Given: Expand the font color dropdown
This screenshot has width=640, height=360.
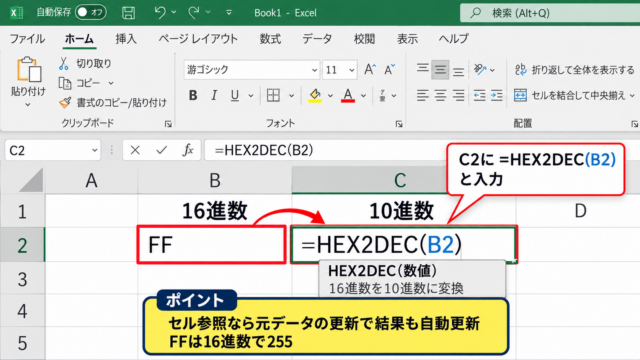Looking at the screenshot, I should 363,96.
